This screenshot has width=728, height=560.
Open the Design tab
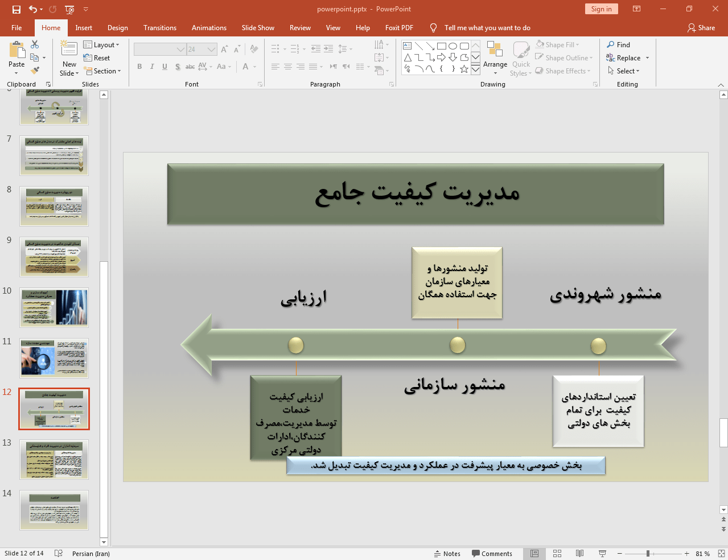pyautogui.click(x=118, y=28)
